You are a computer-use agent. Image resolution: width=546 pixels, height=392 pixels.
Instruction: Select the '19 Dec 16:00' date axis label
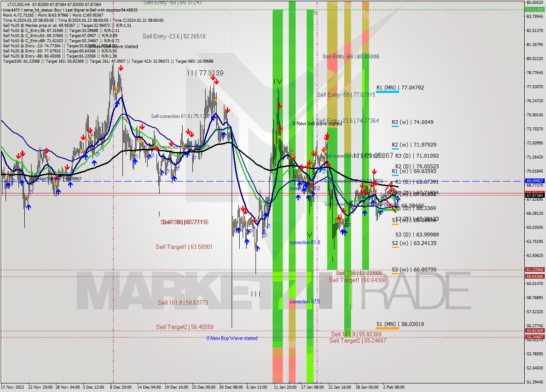[176, 387]
